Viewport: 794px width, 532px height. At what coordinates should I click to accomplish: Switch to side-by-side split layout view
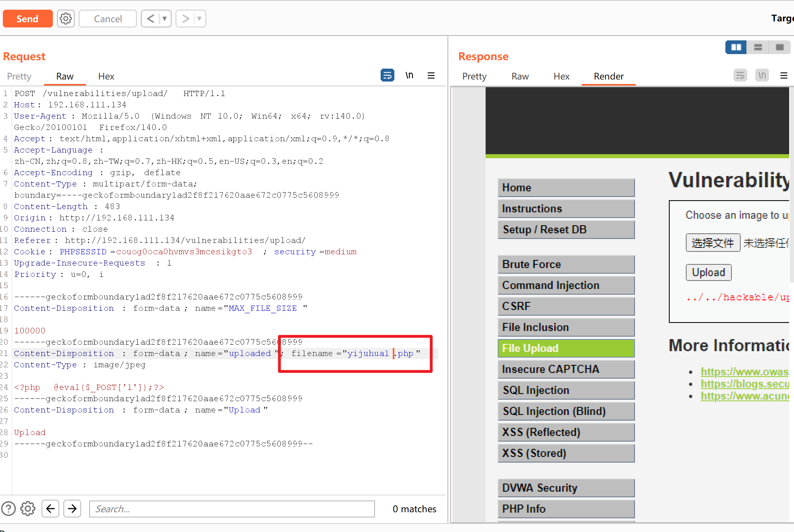point(736,47)
